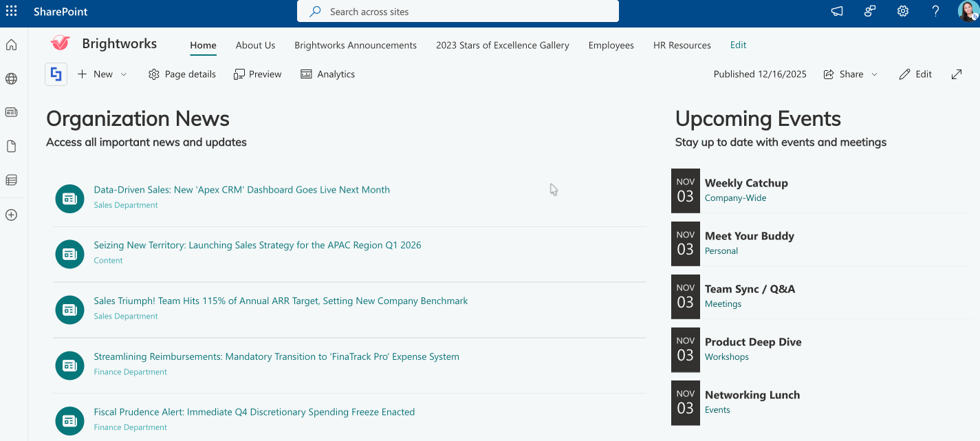This screenshot has width=980, height=441.
Task: Click the expand to full screen arrows
Action: (956, 74)
